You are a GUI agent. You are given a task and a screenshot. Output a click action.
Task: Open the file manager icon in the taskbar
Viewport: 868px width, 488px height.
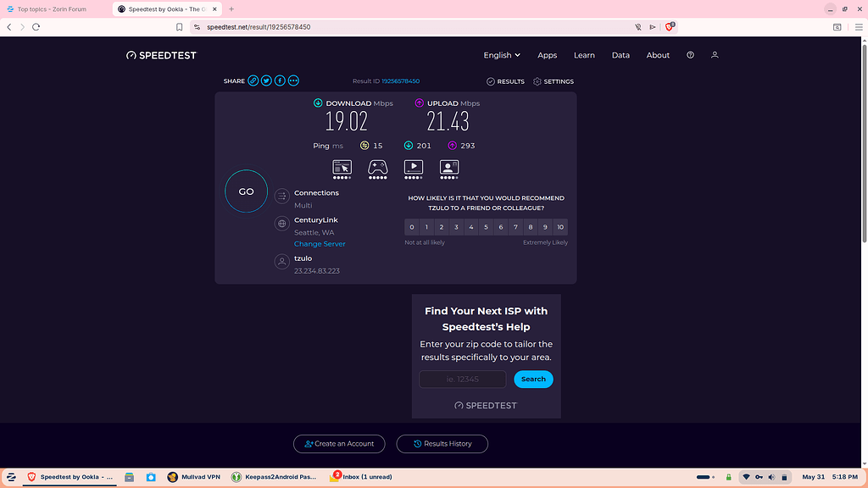[129, 477]
